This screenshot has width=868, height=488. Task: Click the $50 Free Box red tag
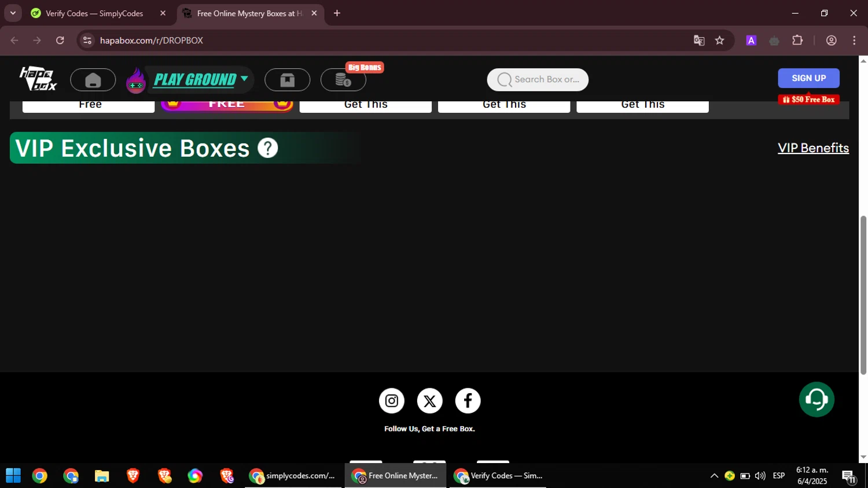click(808, 100)
